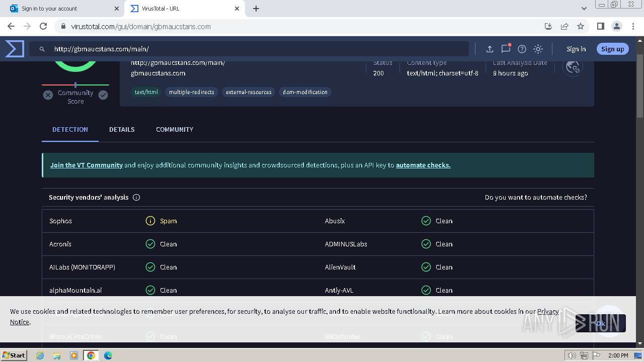644x362 pixels.
Task: Click the search magnifier icon
Action: 42,49
